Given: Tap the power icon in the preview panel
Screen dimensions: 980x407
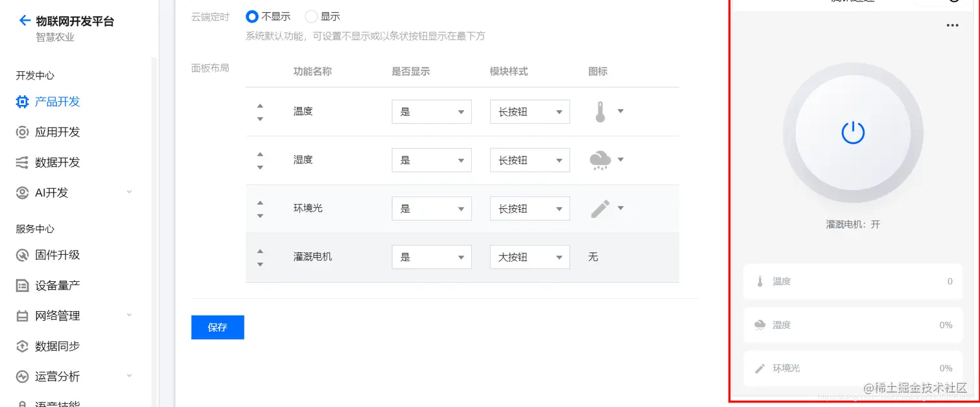Looking at the screenshot, I should pos(853,132).
